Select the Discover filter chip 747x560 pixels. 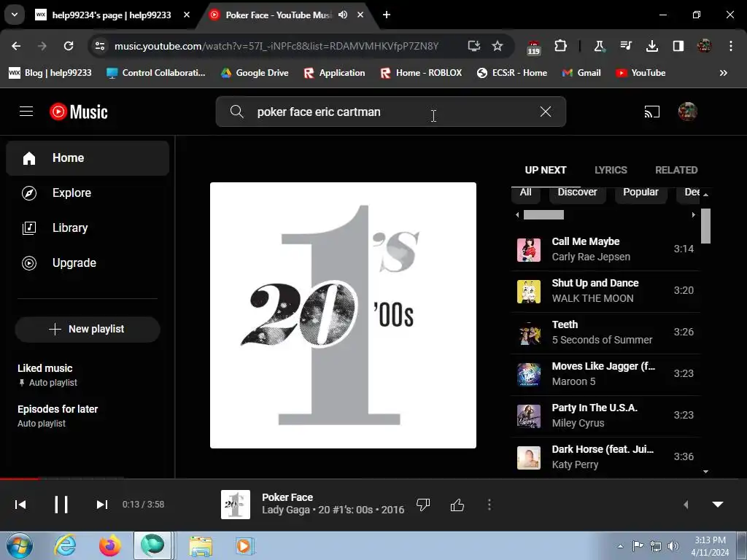coord(577,192)
